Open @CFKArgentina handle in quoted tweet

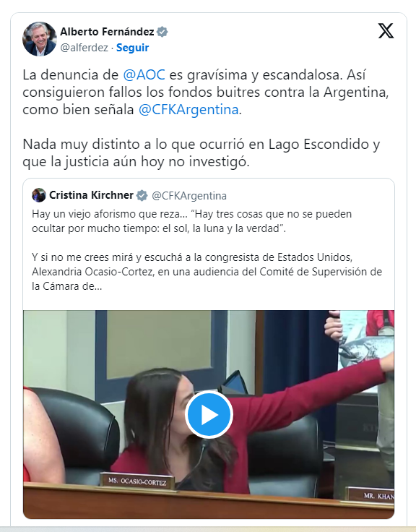click(189, 196)
